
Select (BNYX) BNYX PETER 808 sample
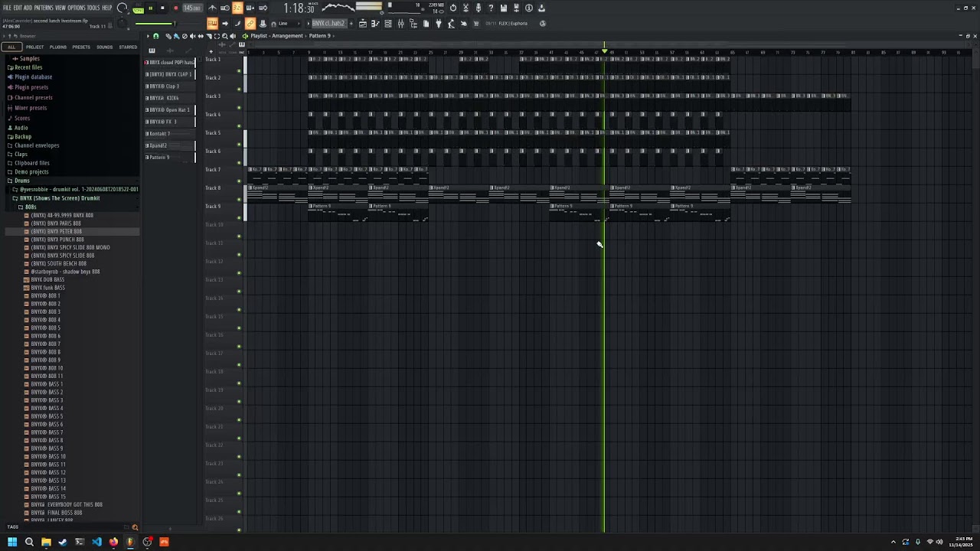pyautogui.click(x=56, y=231)
